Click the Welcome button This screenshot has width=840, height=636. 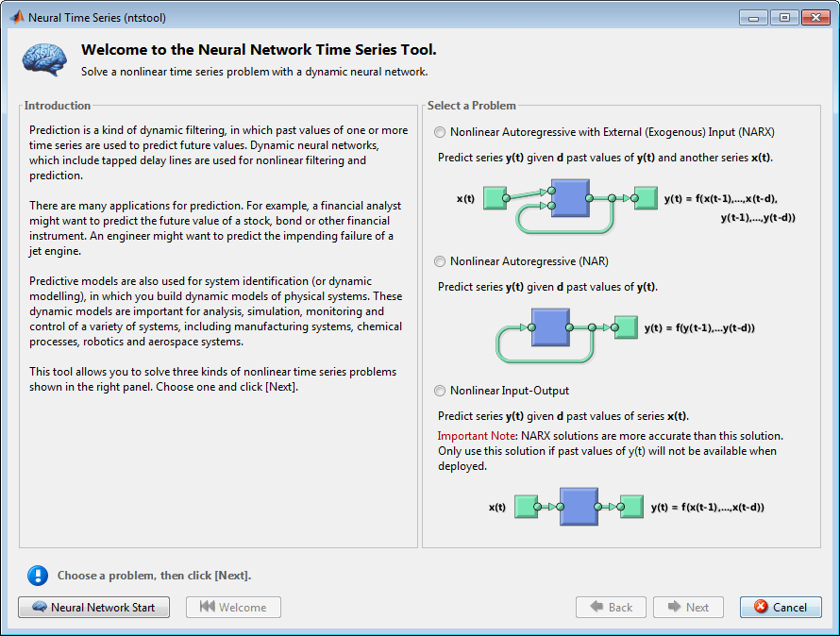pos(233,607)
